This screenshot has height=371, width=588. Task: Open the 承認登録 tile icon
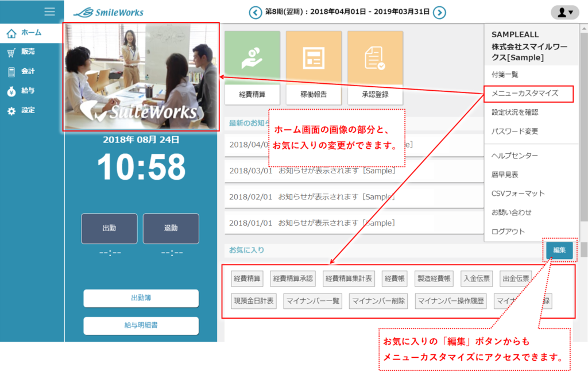pos(376,57)
